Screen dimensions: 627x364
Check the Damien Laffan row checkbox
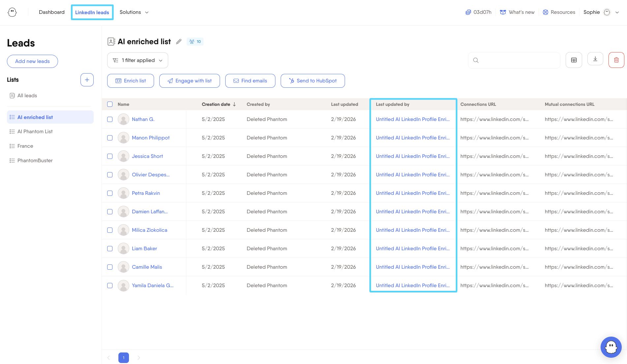pos(110,212)
